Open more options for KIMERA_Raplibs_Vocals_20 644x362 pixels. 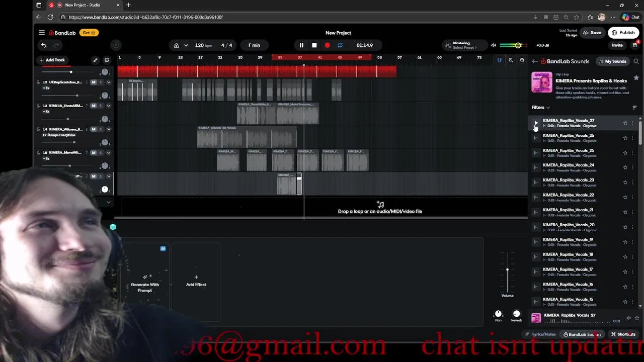point(632,227)
